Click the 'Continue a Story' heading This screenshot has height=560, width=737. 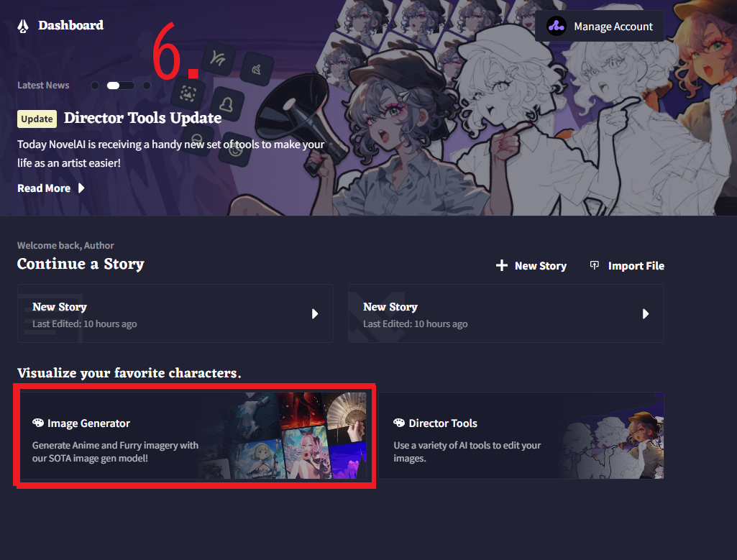pos(81,264)
